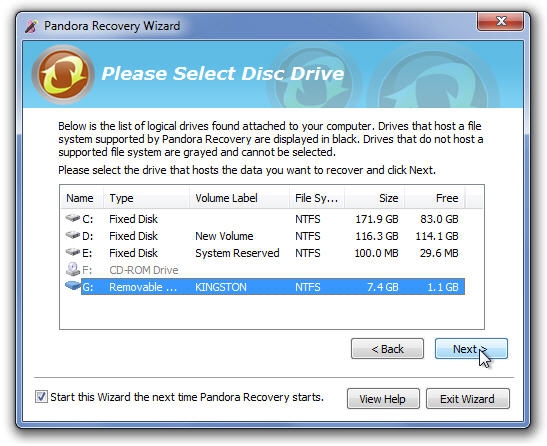547x446 pixels.
Task: Click NTFS cell in the KINGSTON row
Action: (308, 287)
